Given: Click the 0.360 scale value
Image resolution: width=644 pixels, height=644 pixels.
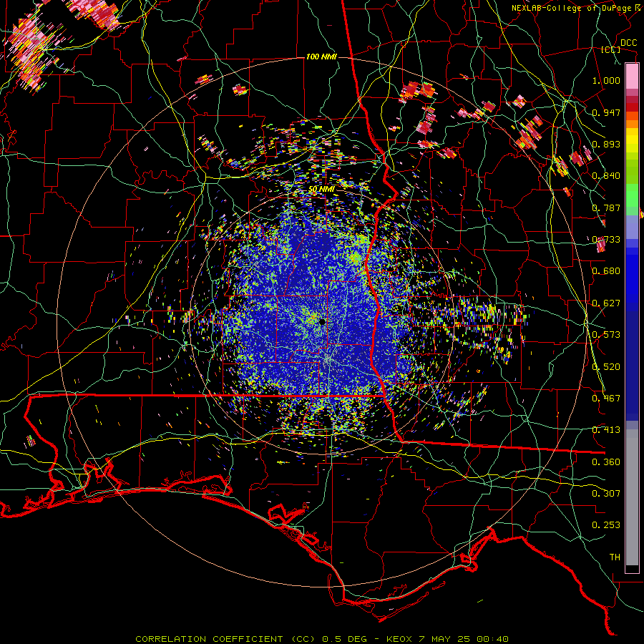Looking at the screenshot, I should coord(606,462).
